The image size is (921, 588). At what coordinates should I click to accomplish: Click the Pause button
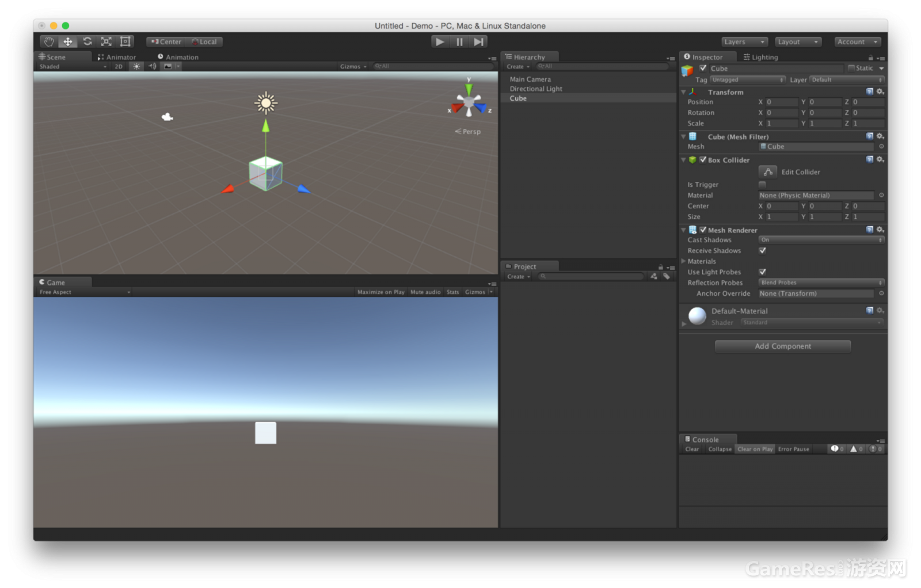pos(459,41)
